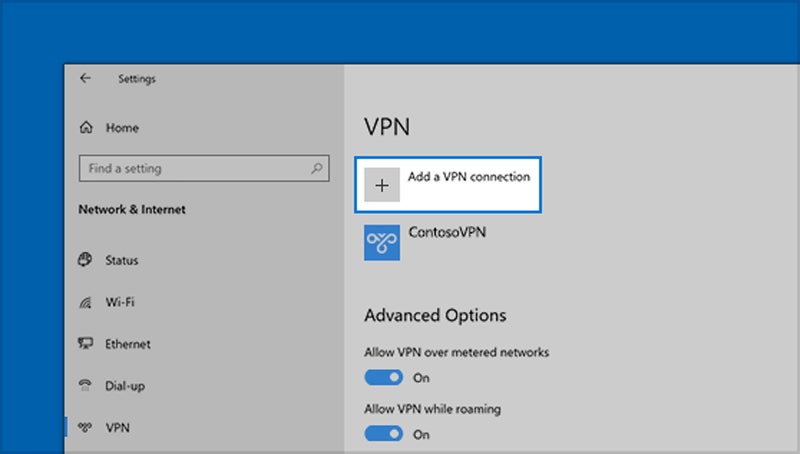The height and width of the screenshot is (454, 800).
Task: Click the magnifier icon in search box
Action: click(316, 169)
